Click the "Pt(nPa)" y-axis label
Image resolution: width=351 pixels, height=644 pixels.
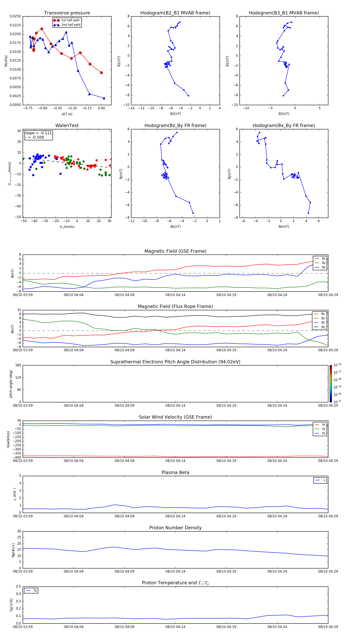click(x=6, y=61)
